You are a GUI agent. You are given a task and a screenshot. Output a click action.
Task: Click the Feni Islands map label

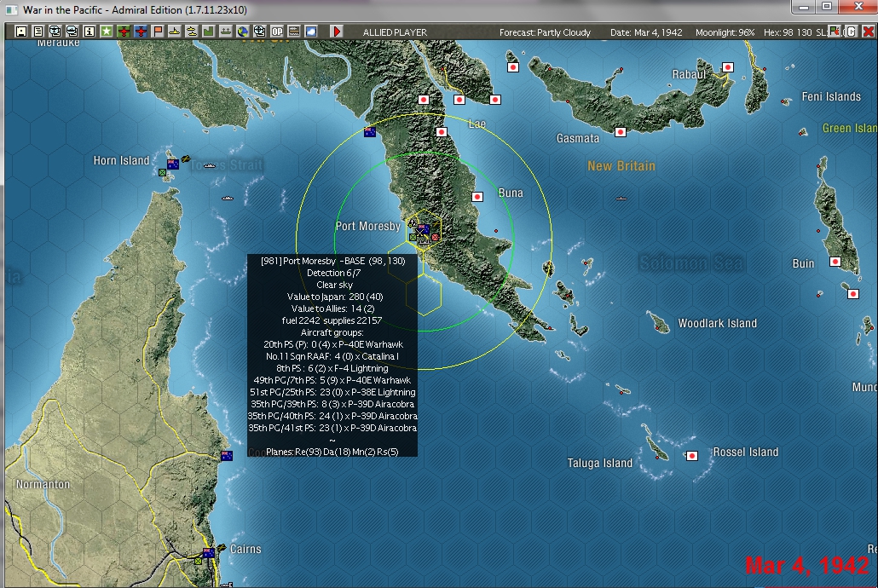pyautogui.click(x=831, y=96)
